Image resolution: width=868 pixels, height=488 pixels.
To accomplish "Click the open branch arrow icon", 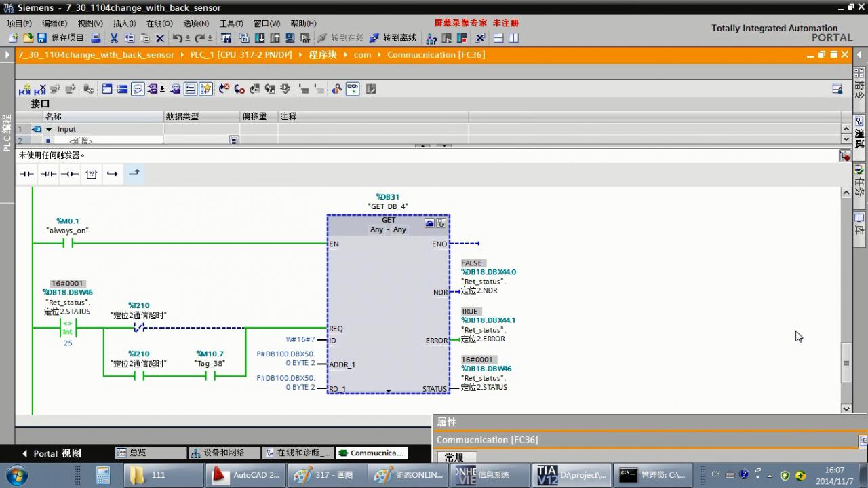I will point(113,174).
